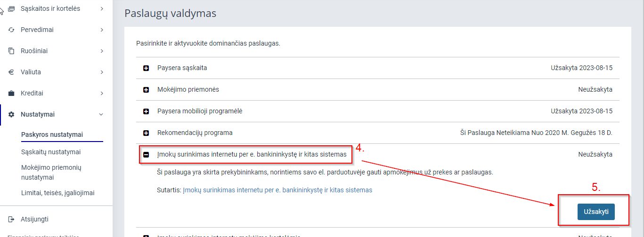The height and width of the screenshot is (237, 644).
Task: Expand Rekomendacijų programa row
Action: [146, 133]
